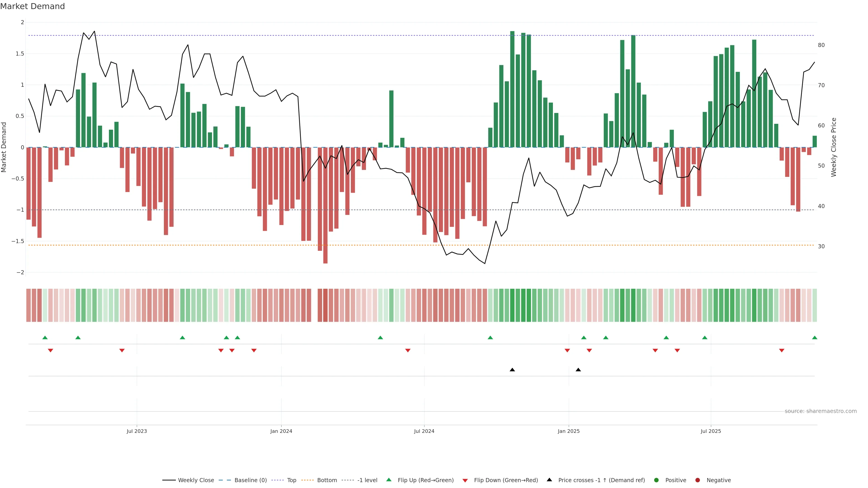The image size is (868, 488).
Task: Click green Flip Up legend triangle icon
Action: 389,480
